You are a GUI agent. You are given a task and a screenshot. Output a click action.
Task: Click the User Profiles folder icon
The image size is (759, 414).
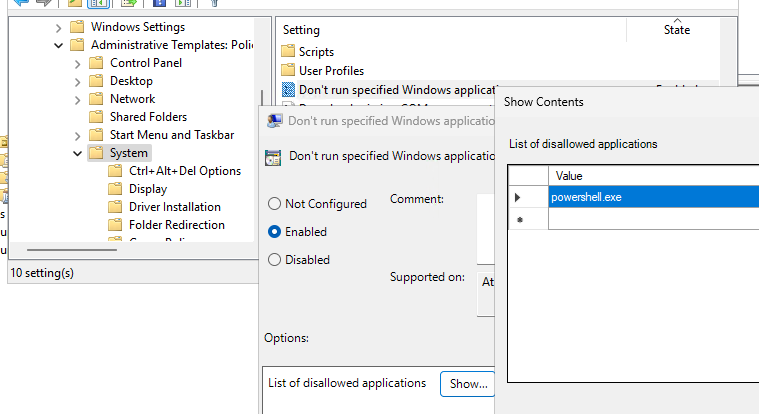(288, 71)
